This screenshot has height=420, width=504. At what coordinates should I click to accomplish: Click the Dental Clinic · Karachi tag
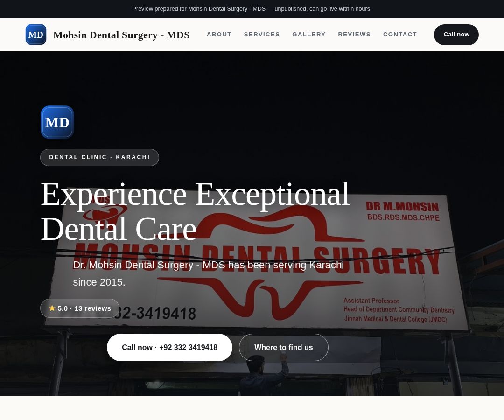click(x=100, y=157)
